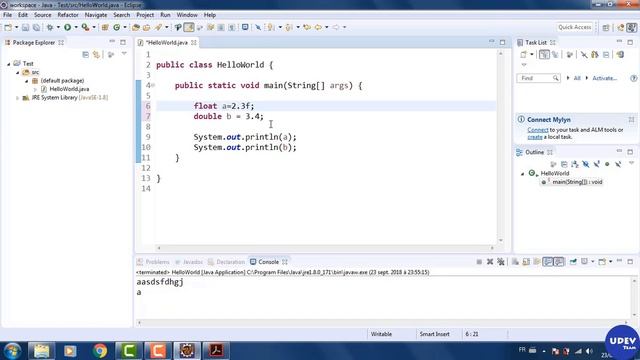Click the Save All toolbar icon

[36, 27]
